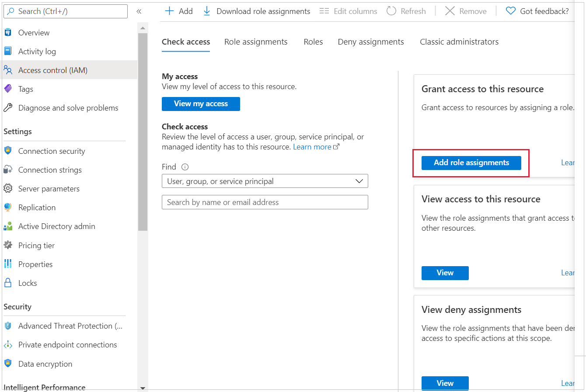The width and height of the screenshot is (586, 392).
Task: Click the sidebar scrollbar down arrow
Action: point(143,388)
